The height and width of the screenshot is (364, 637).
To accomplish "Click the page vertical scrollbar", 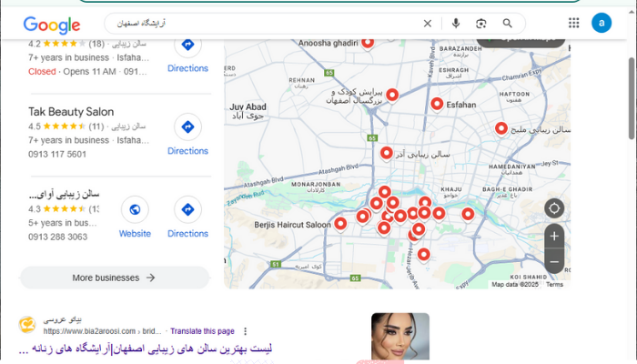I will [632, 98].
